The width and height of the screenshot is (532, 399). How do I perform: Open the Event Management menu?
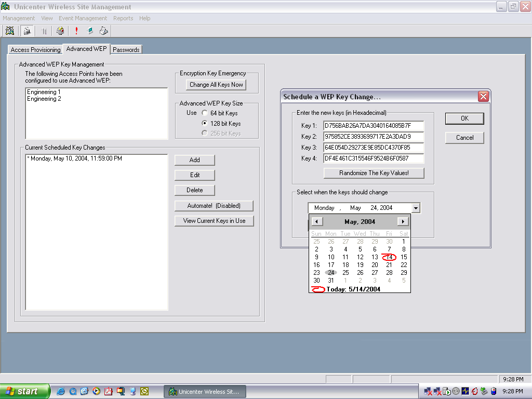pyautogui.click(x=83, y=18)
